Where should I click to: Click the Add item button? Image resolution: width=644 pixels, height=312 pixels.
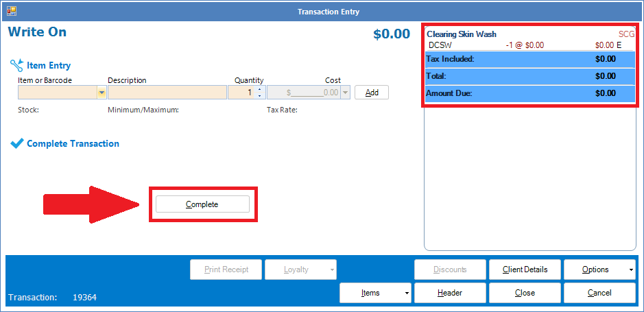coord(372,93)
